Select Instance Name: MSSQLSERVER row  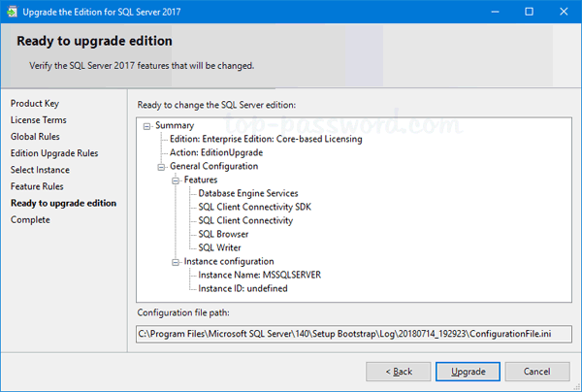point(259,275)
